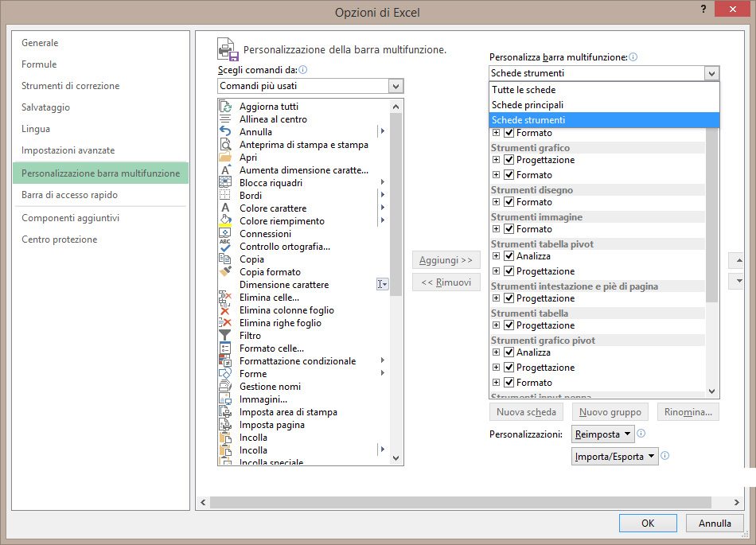Disable the Analizza checkbox under Strumenti tabella pivot
This screenshot has width=756, height=545.
pos(510,256)
